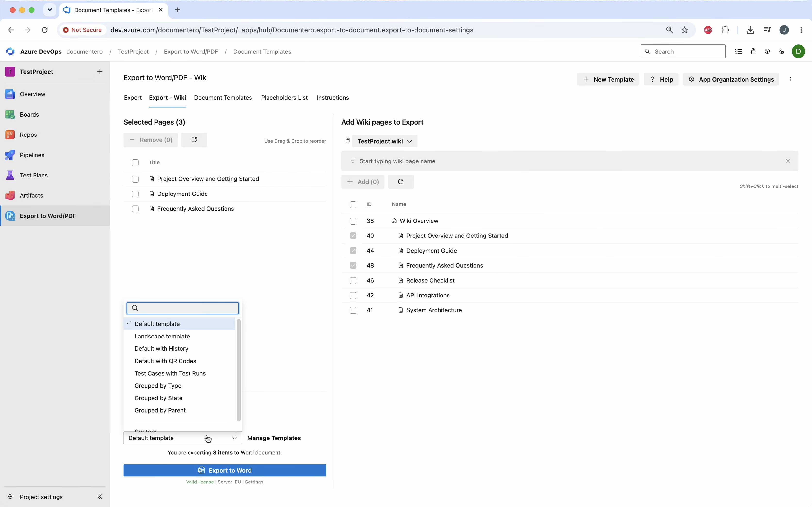Check Frequently Asked Questions in Selected Pages
Image resolution: width=812 pixels, height=507 pixels.
coord(135,209)
